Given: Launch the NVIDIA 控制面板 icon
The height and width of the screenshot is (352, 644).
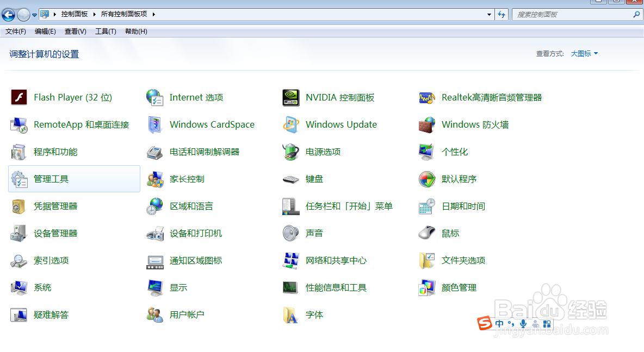Looking at the screenshot, I should (x=291, y=98).
